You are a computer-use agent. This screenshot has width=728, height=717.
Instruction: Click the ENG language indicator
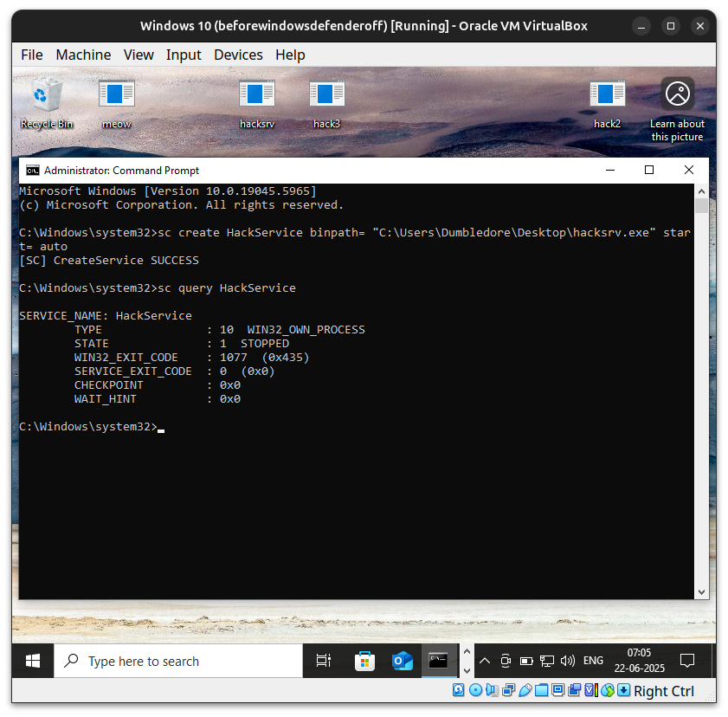coord(593,661)
